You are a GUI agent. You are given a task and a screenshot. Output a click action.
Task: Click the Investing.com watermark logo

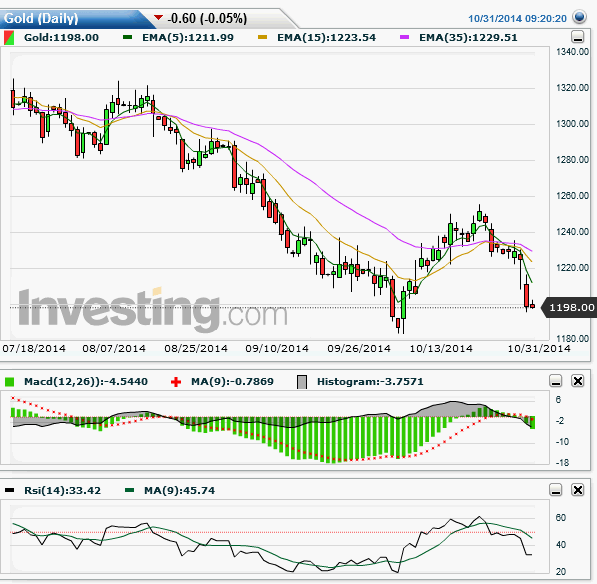[152, 308]
